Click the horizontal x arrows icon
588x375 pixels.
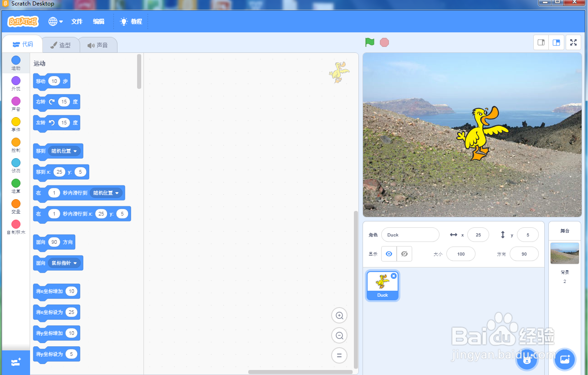pyautogui.click(x=453, y=235)
